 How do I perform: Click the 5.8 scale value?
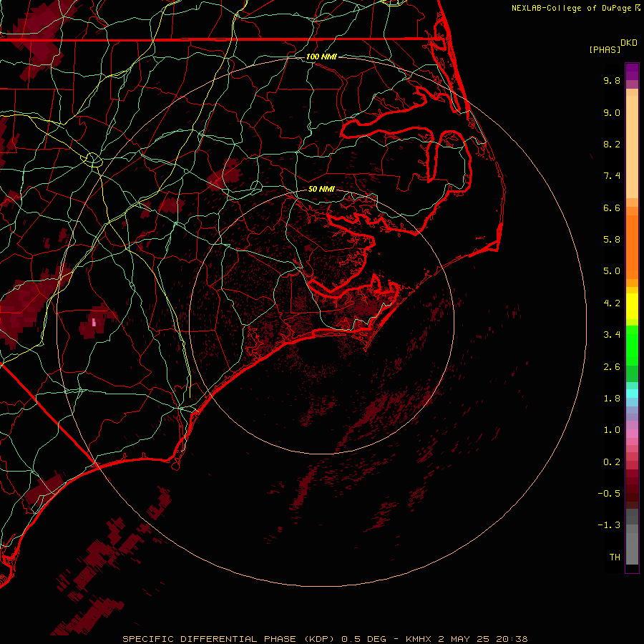(612, 240)
